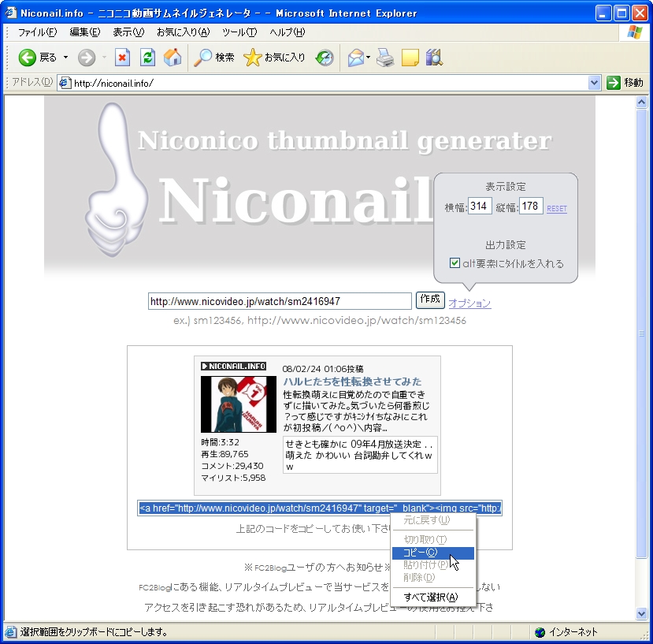Viewport: 653px width, 644px height.
Task: Choose コピー(C) from the context menu
Action: pos(433,553)
